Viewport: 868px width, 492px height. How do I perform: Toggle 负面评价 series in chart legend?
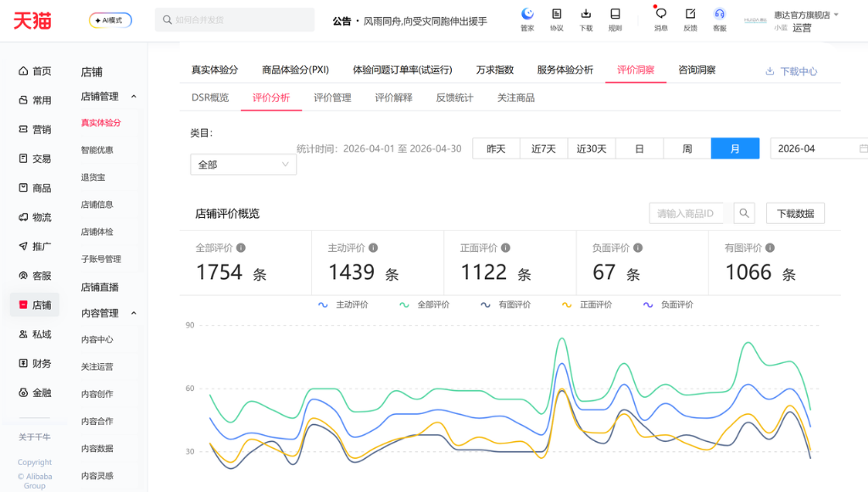point(668,305)
